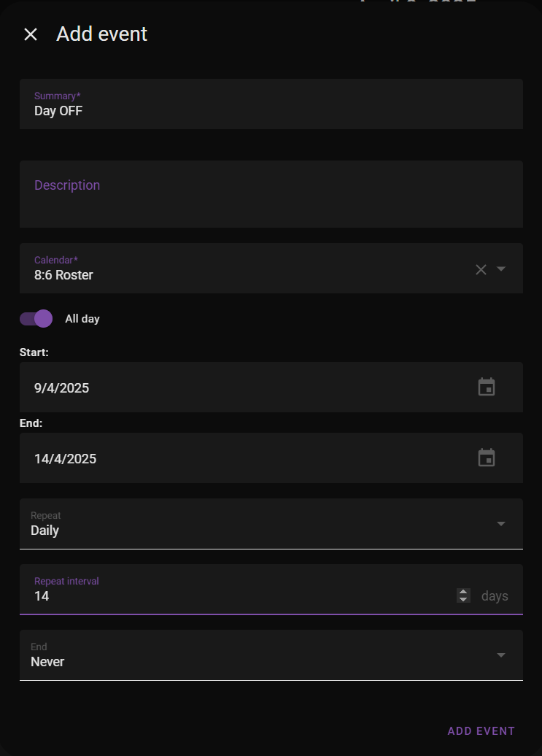Increase repeat interval with up stepper
The height and width of the screenshot is (756, 542).
click(x=463, y=591)
